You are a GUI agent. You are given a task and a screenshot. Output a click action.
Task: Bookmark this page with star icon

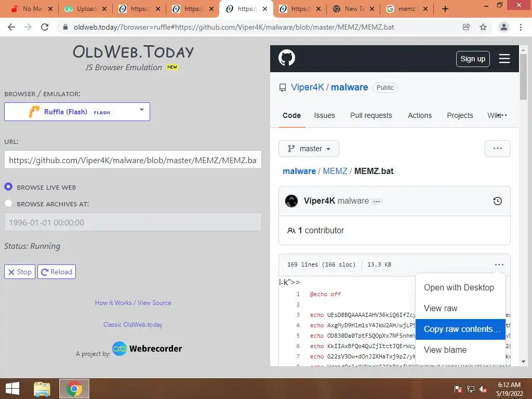point(483,27)
